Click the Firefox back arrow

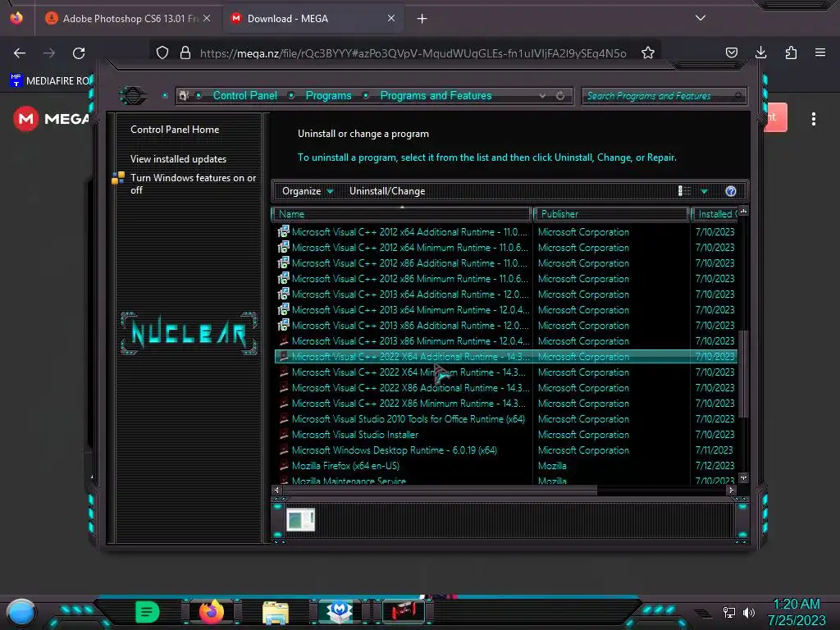[20, 52]
